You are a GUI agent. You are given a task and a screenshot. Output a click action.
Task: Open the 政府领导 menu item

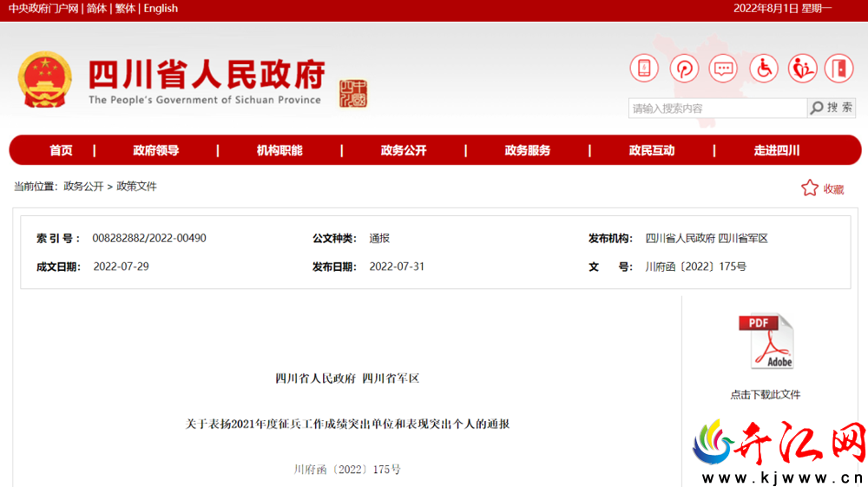pos(155,150)
